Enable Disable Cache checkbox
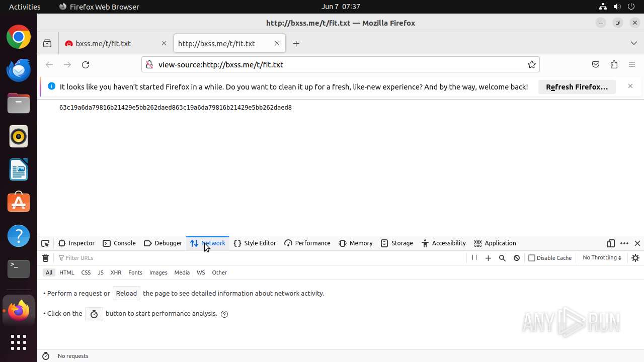Screen dimensions: 644x362 [x=532, y=258]
